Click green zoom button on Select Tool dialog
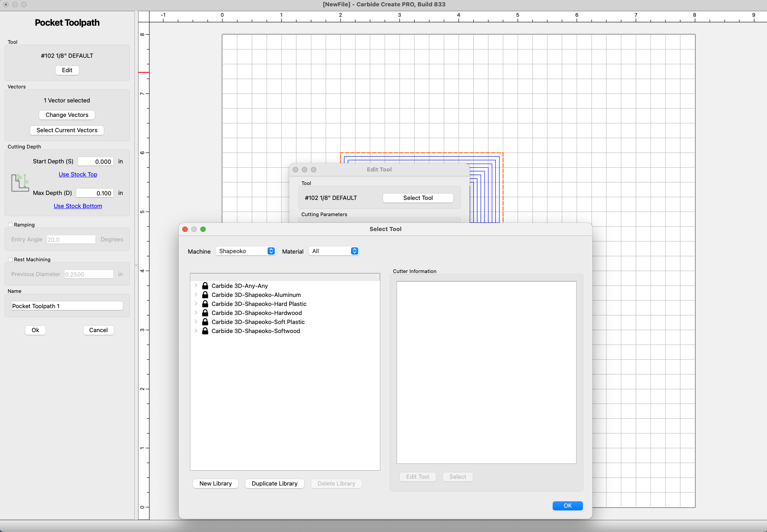Viewport: 767px width, 532px height. 203,229
